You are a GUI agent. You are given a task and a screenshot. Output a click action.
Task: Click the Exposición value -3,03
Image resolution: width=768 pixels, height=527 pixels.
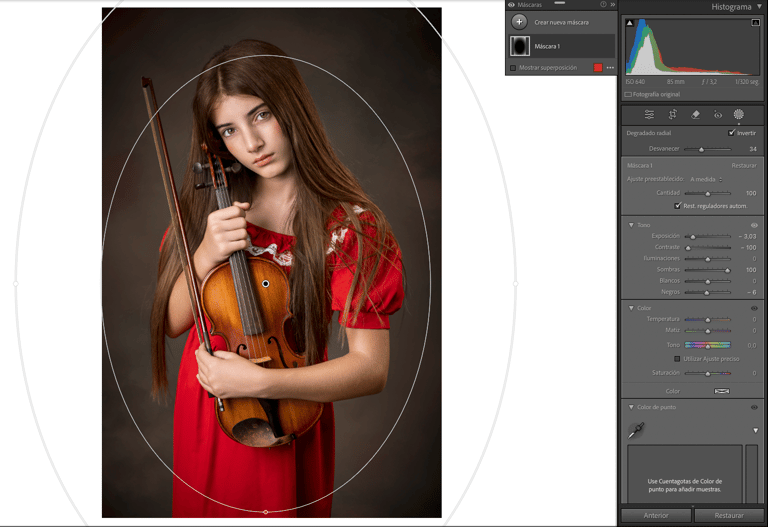[747, 236]
